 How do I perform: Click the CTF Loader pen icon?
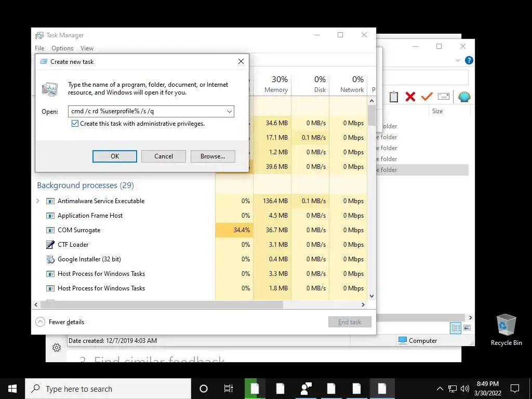(50, 245)
